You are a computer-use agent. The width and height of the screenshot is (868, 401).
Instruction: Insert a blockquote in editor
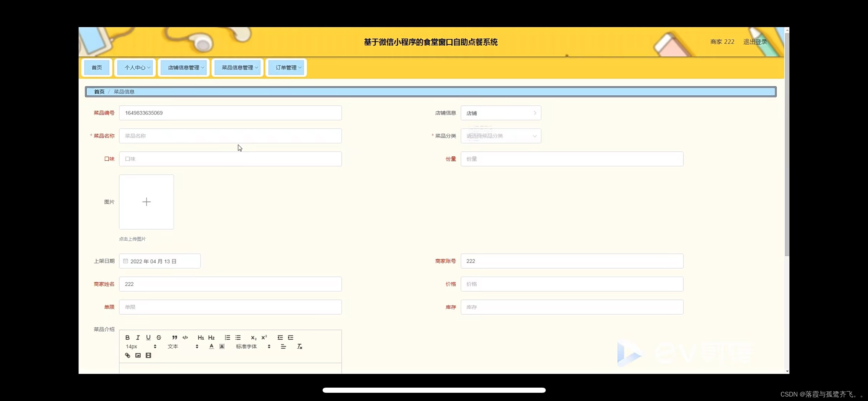[x=174, y=338]
